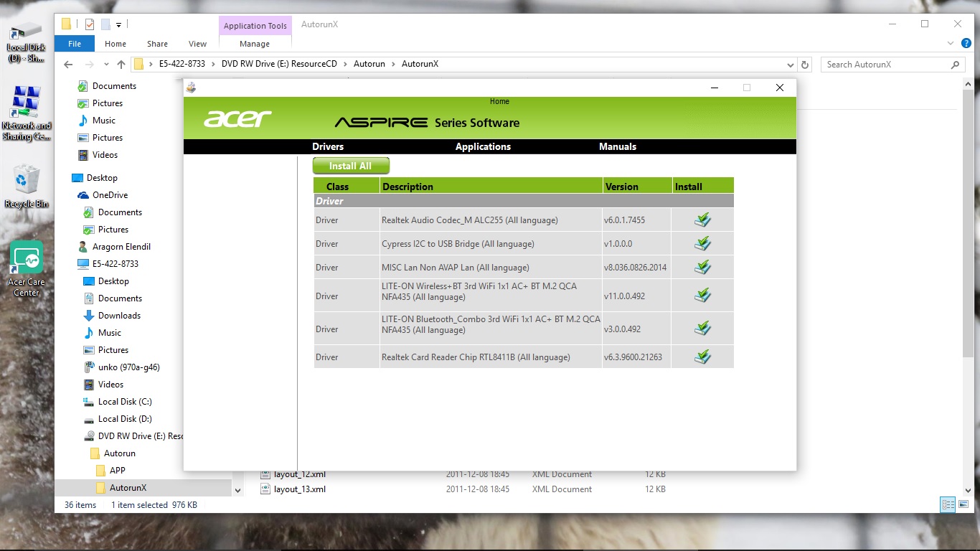980x551 pixels.
Task: Install the MISC Lan Non AVAP driver
Action: (702, 267)
